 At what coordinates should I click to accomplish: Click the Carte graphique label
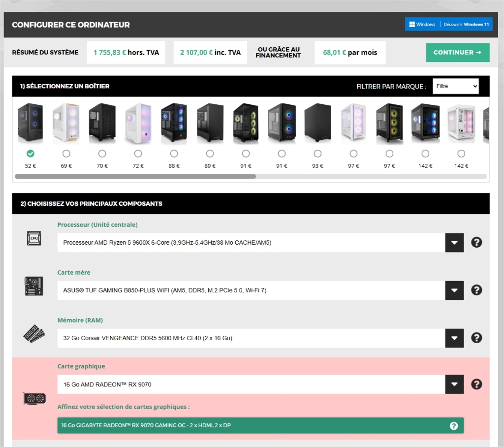(81, 366)
